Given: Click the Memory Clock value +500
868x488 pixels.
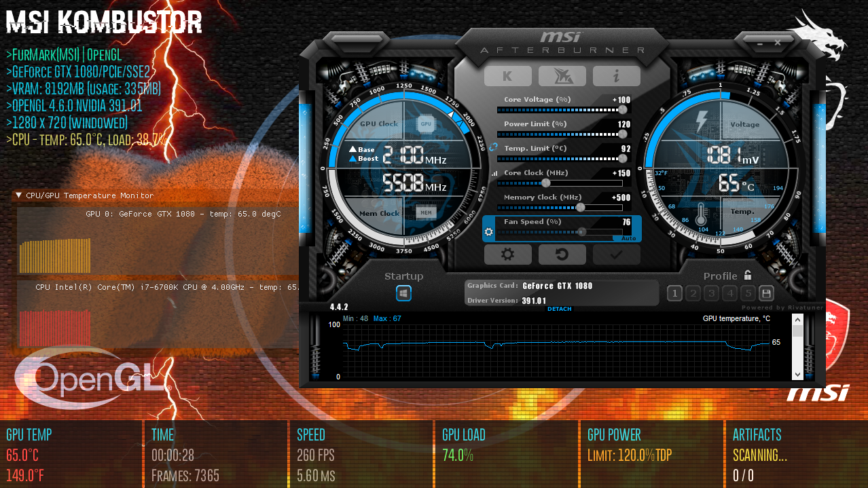Looking at the screenshot, I should [x=621, y=198].
